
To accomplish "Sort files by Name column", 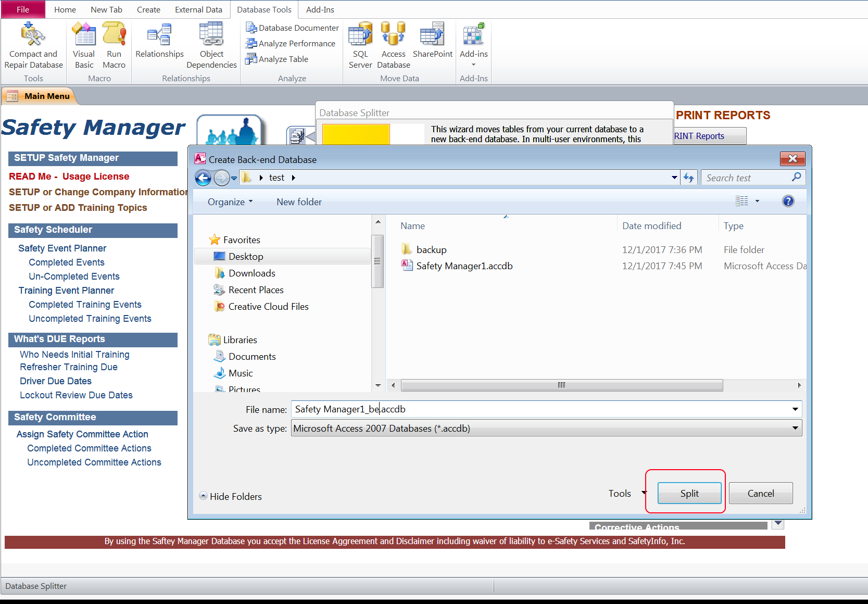I will point(412,226).
